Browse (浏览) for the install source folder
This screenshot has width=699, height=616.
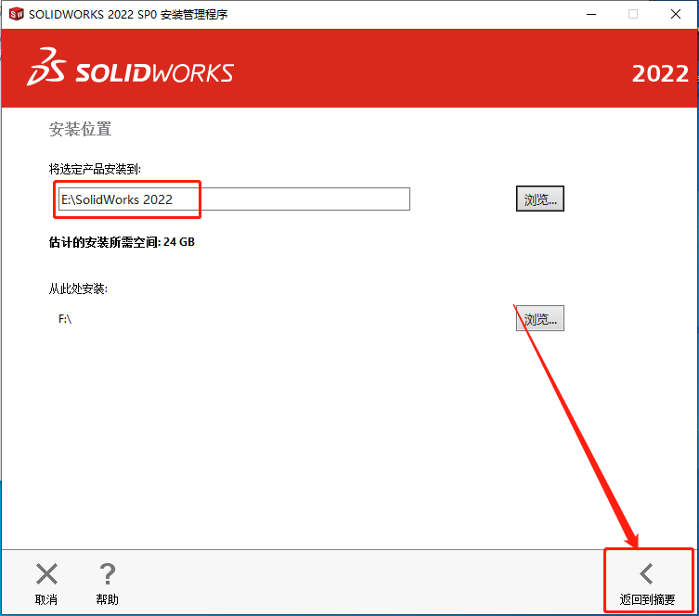click(x=540, y=318)
